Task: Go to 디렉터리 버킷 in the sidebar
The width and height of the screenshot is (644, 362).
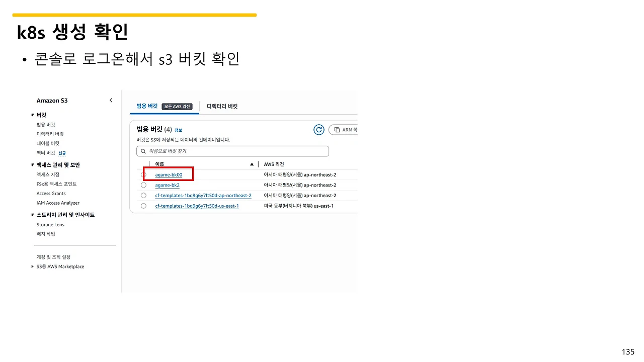Action: (50, 134)
